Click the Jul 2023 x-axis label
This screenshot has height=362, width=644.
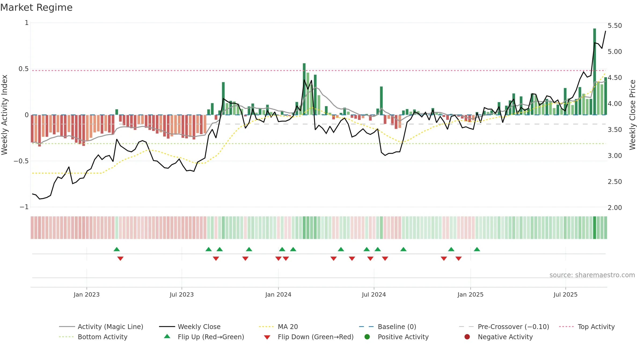pyautogui.click(x=182, y=294)
